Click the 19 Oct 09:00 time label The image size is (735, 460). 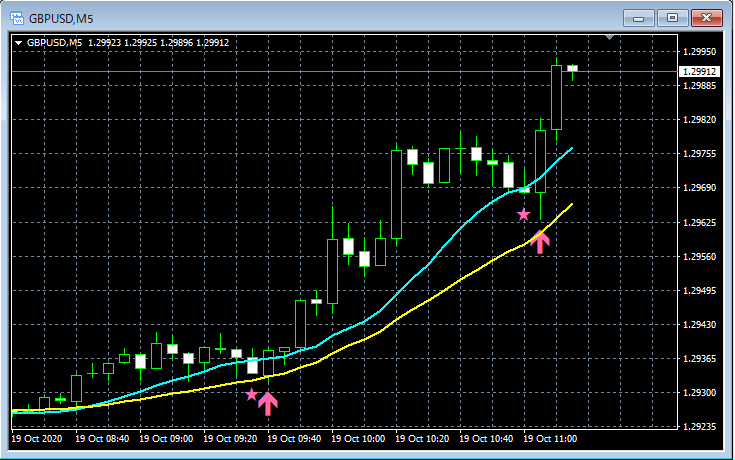(166, 439)
